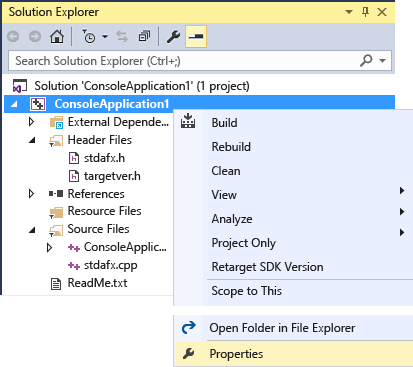Image resolution: width=413 pixels, height=367 pixels.
Task: Select the ReadMe.txt file name
Action: [97, 283]
